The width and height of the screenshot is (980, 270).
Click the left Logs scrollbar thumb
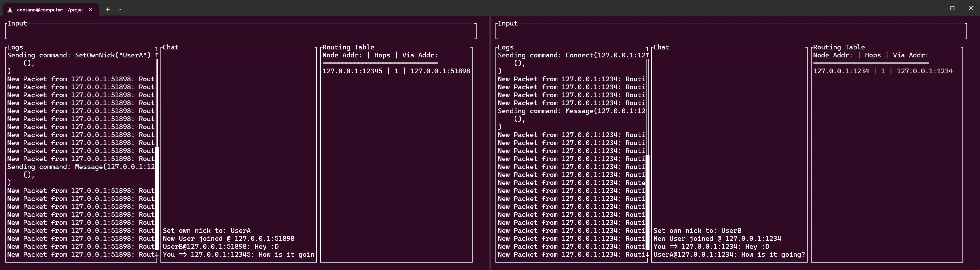[157, 199]
